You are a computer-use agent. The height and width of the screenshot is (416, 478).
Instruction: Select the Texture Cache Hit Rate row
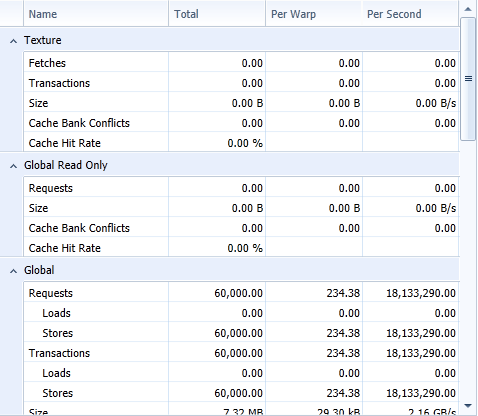pyautogui.click(x=241, y=143)
